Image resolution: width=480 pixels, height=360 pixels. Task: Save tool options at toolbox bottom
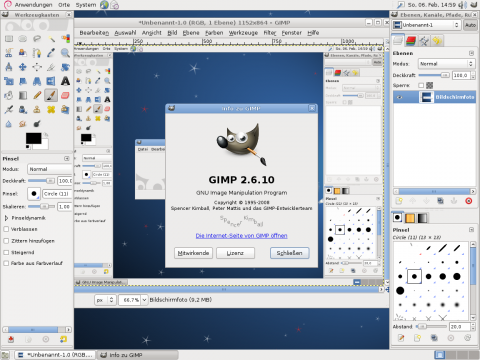click(11, 339)
